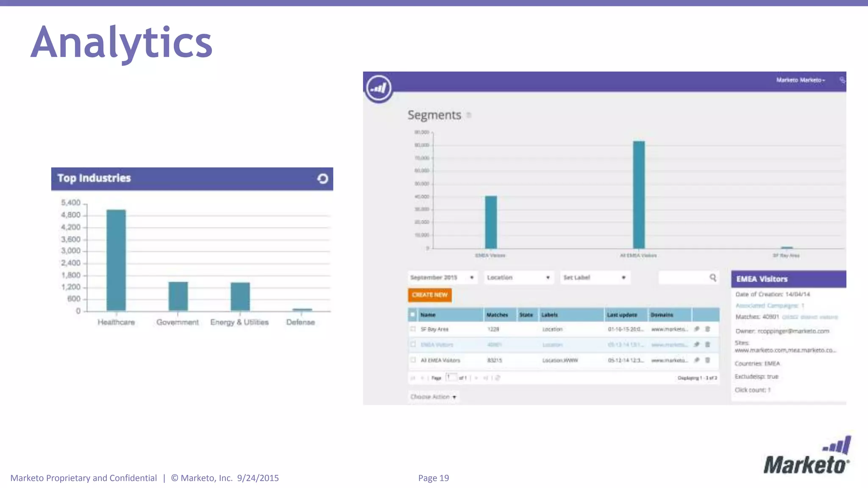Open the EMEA Visitors segment name link
The width and height of the screenshot is (868, 488).
tap(437, 345)
